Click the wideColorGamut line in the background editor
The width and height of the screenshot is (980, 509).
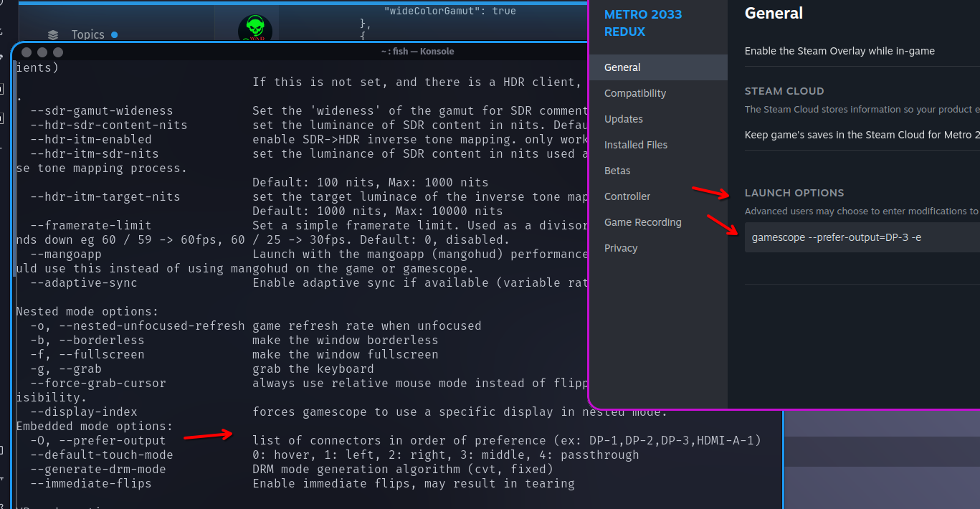pyautogui.click(x=449, y=11)
